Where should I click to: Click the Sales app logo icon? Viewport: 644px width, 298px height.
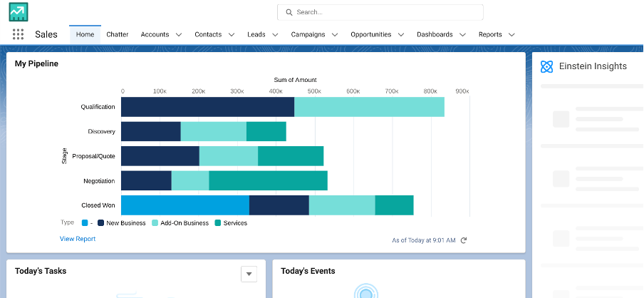(19, 12)
